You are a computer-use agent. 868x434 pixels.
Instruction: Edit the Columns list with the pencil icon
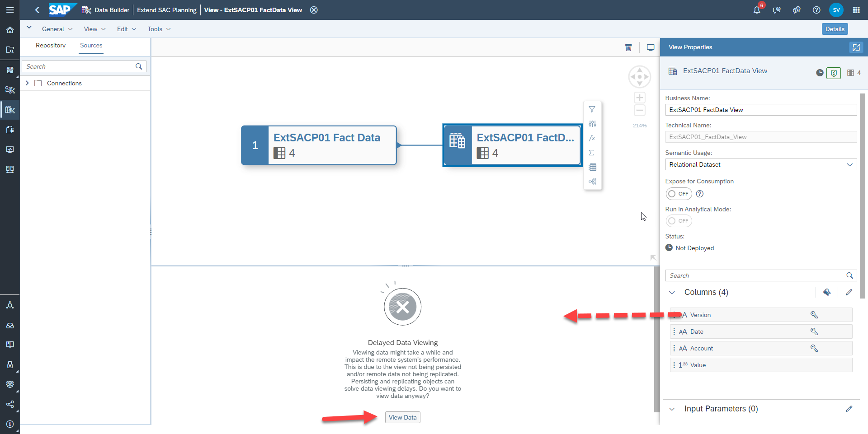pos(849,292)
